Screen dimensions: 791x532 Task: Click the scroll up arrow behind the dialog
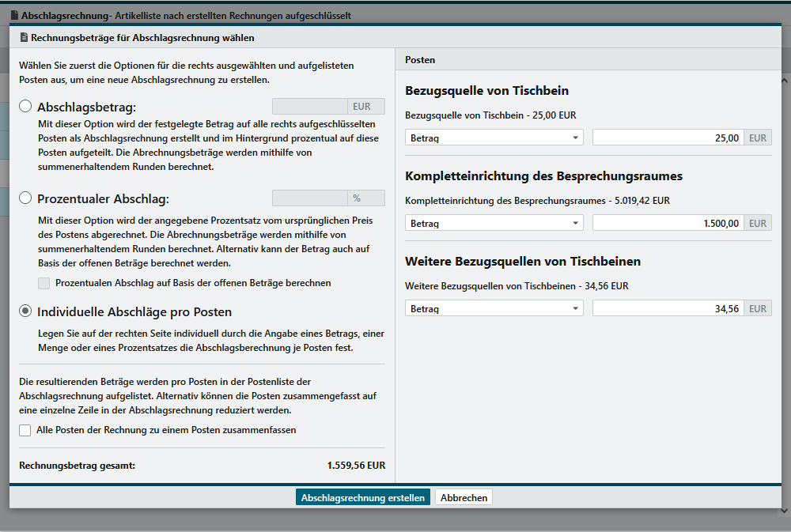tap(784, 81)
